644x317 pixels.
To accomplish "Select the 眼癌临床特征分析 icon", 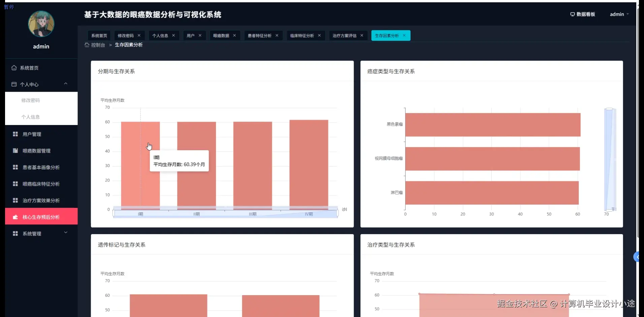I will (14, 184).
